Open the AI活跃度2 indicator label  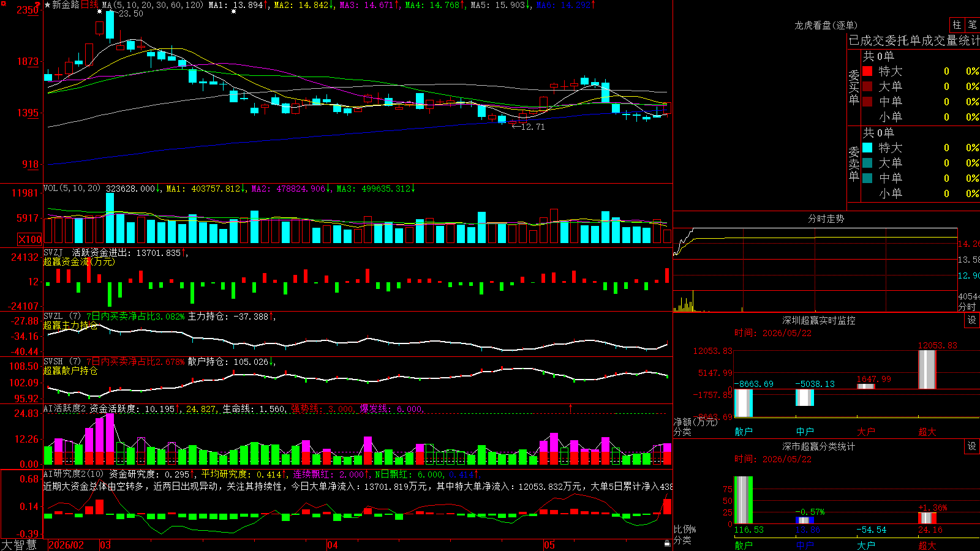pos(65,408)
